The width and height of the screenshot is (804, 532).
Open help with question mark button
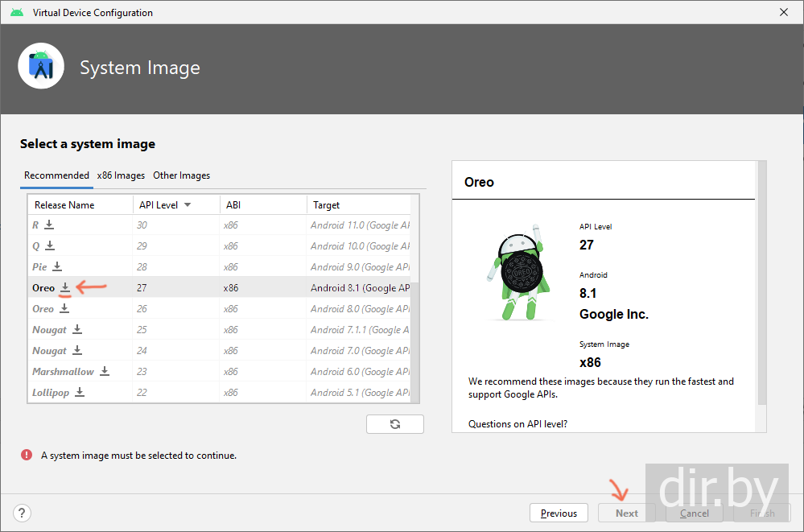tap(23, 513)
